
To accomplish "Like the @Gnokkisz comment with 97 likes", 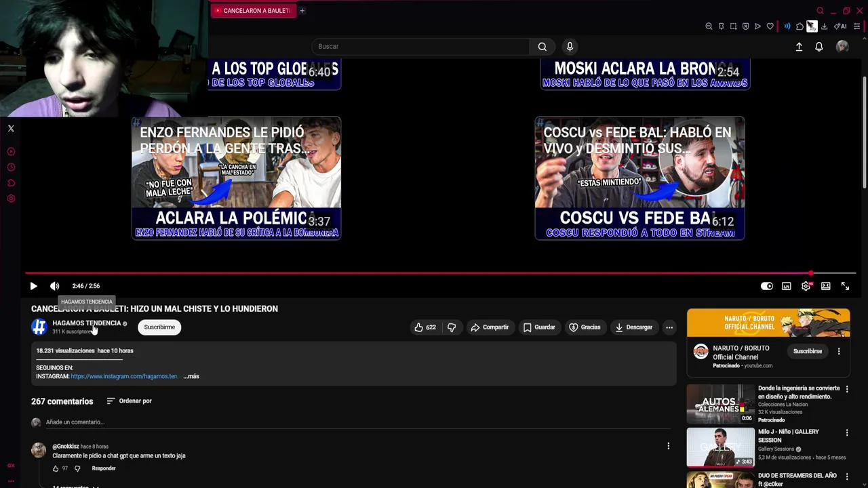I will tap(56, 468).
